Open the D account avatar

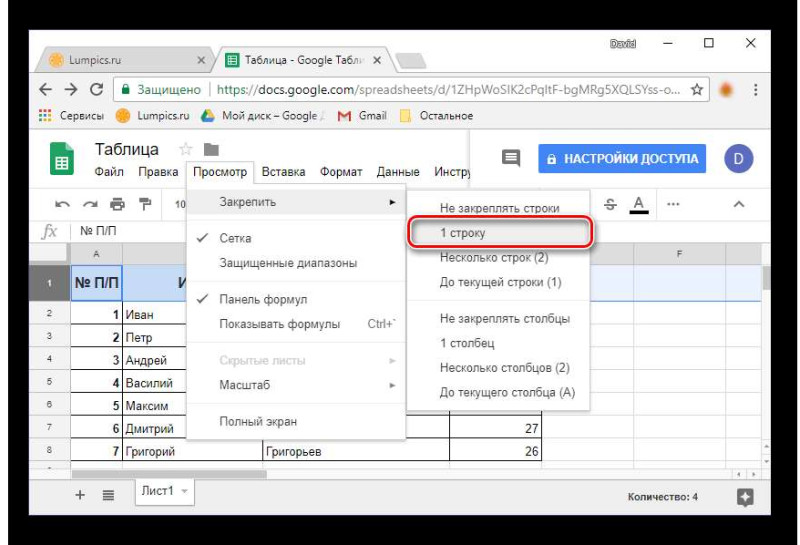[x=738, y=159]
